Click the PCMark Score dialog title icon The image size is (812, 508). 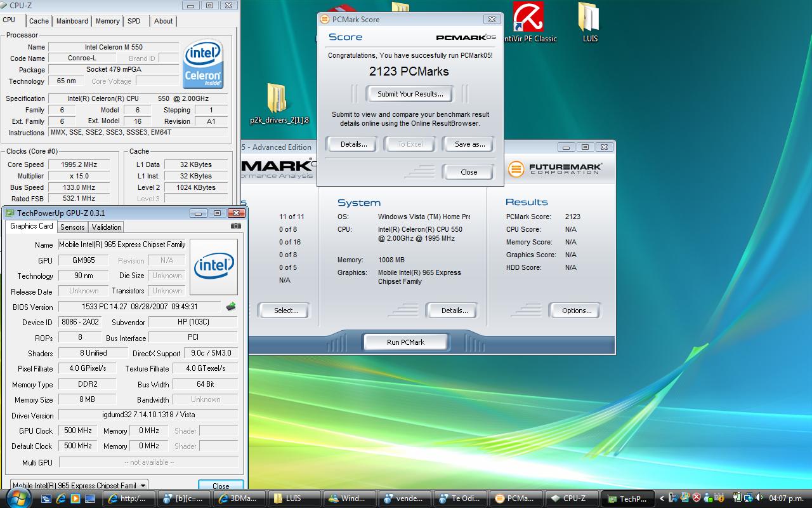[x=325, y=19]
